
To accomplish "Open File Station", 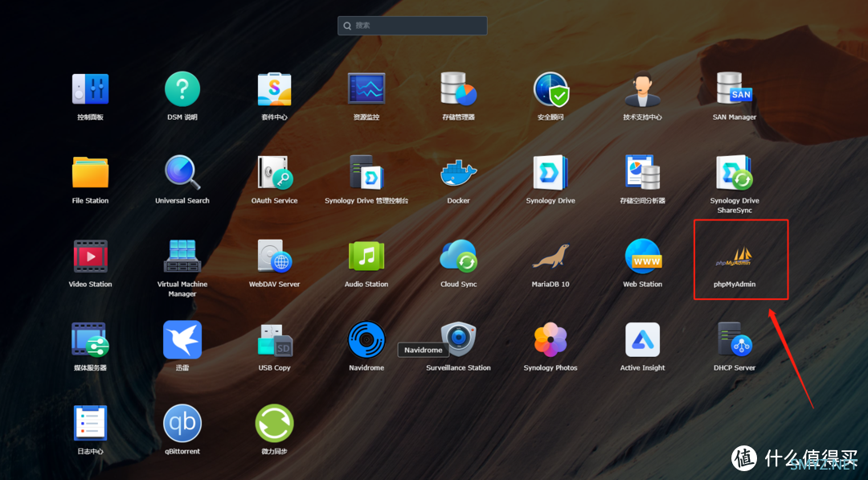I will (x=90, y=173).
